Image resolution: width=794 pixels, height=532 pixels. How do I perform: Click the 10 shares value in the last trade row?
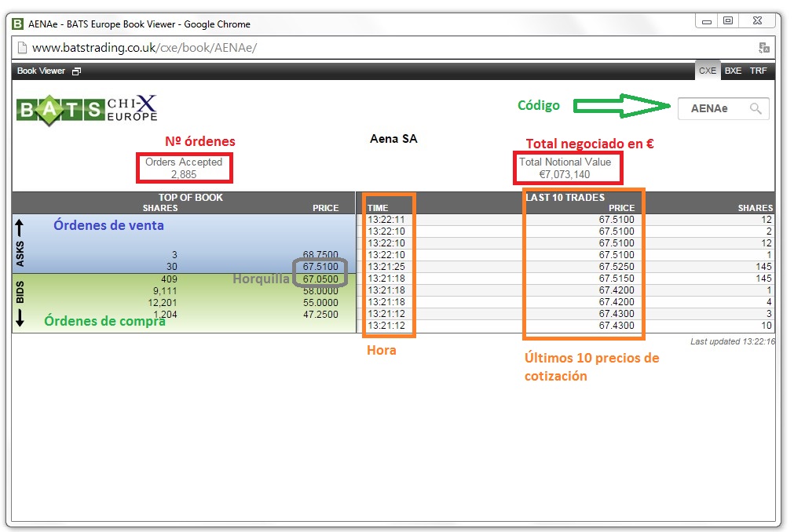pyautogui.click(x=767, y=325)
